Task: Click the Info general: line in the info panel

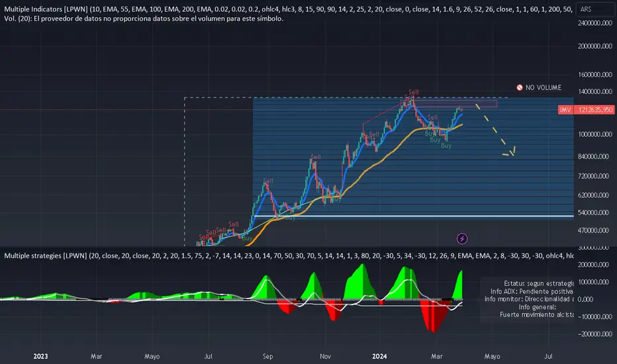Action: point(537,307)
